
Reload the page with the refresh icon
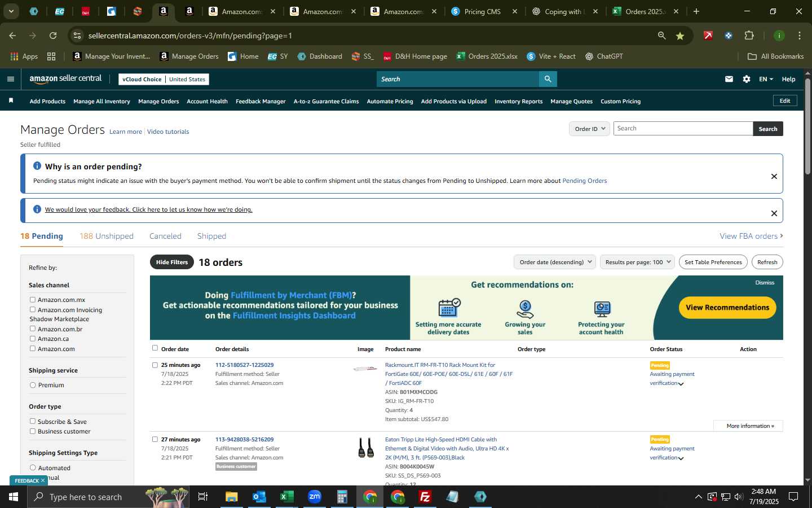coord(53,36)
